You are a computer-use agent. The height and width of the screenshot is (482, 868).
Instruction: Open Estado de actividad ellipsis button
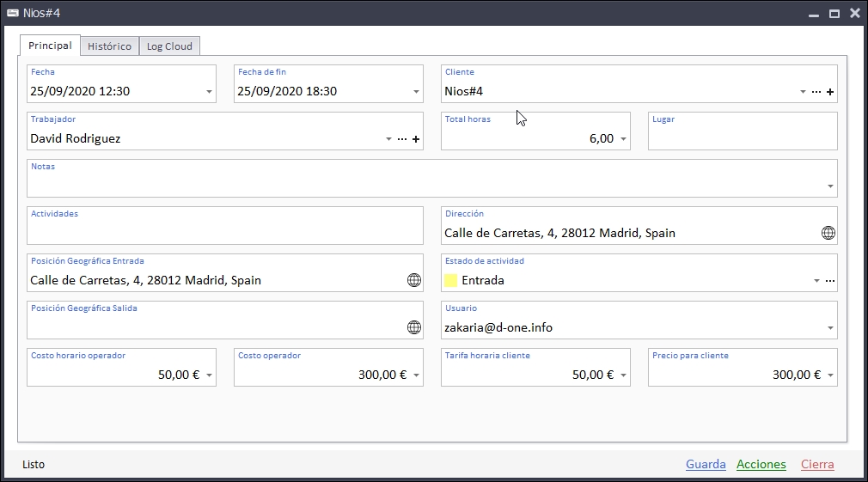click(x=830, y=281)
